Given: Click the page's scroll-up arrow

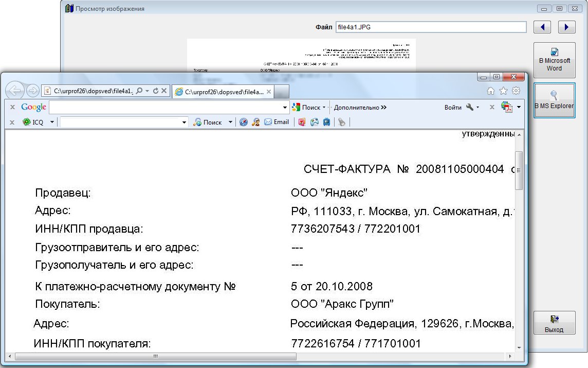Looking at the screenshot, I should click(x=519, y=134).
